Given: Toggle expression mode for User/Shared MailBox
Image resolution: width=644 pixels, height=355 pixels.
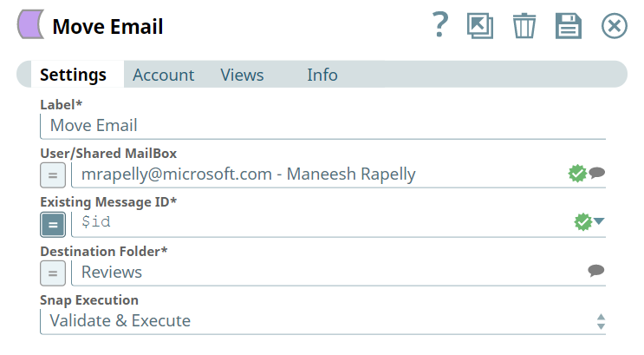Looking at the screenshot, I should tap(53, 175).
